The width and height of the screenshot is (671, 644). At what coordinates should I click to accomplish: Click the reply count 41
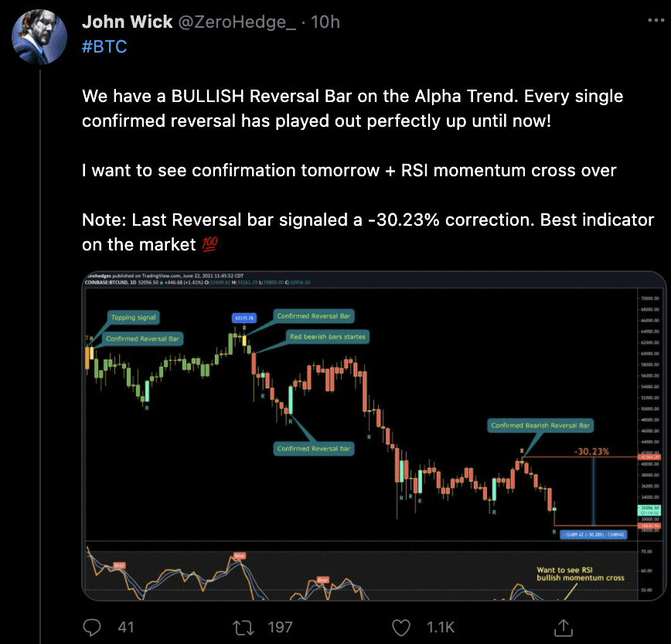126,627
